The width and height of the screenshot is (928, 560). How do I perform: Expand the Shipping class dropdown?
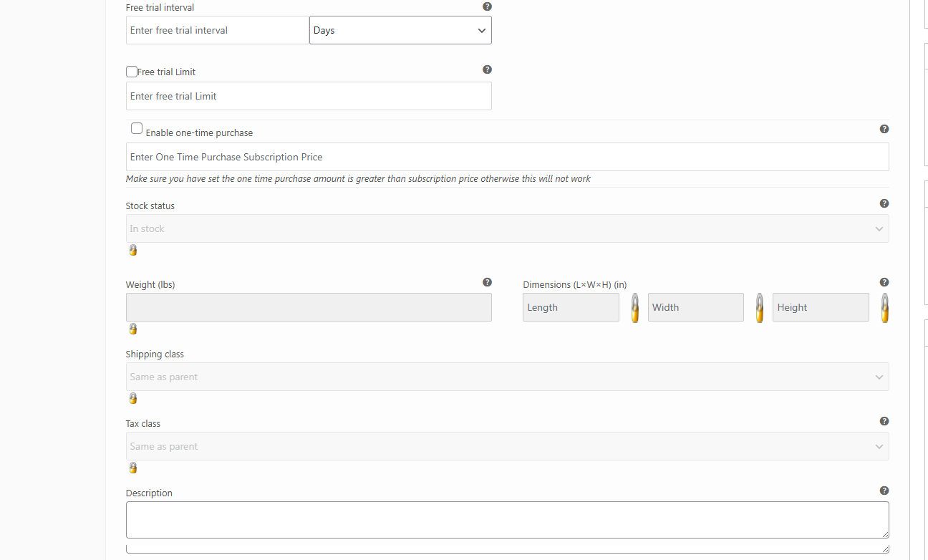click(507, 377)
